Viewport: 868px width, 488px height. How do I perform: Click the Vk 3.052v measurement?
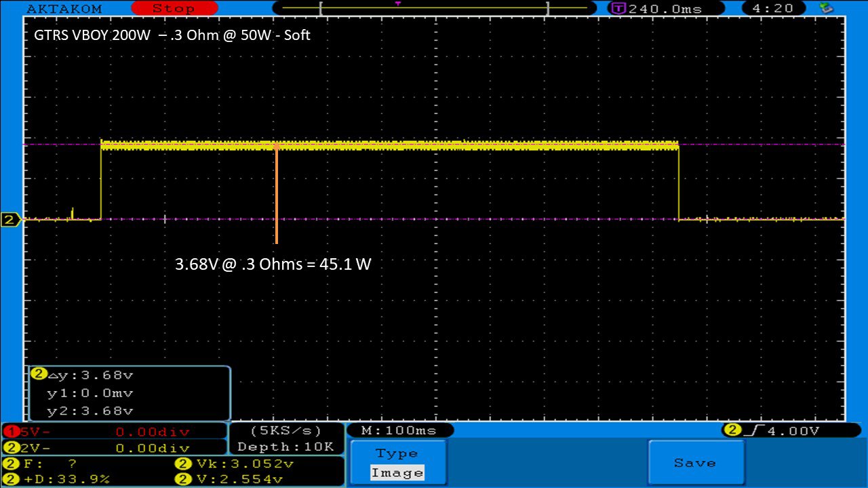click(x=235, y=464)
